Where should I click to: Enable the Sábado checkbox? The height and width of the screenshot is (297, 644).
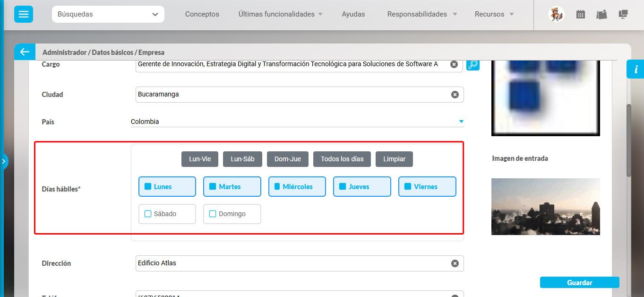click(x=167, y=214)
